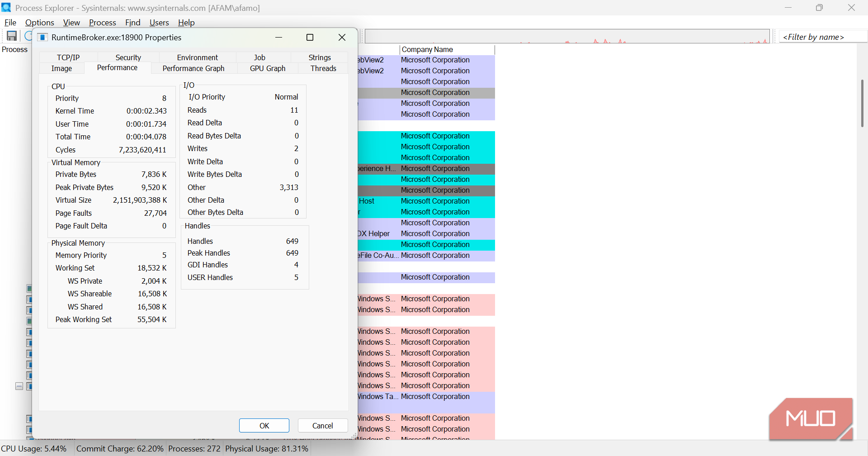Select the DX Helper row

click(x=426, y=234)
